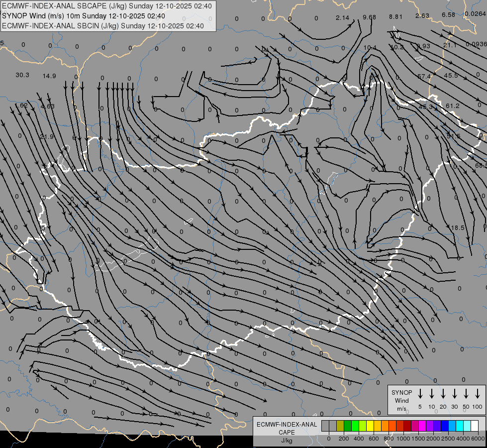Click the 14.9 value on the map
The width and height of the screenshot is (487, 448).
coord(49,76)
